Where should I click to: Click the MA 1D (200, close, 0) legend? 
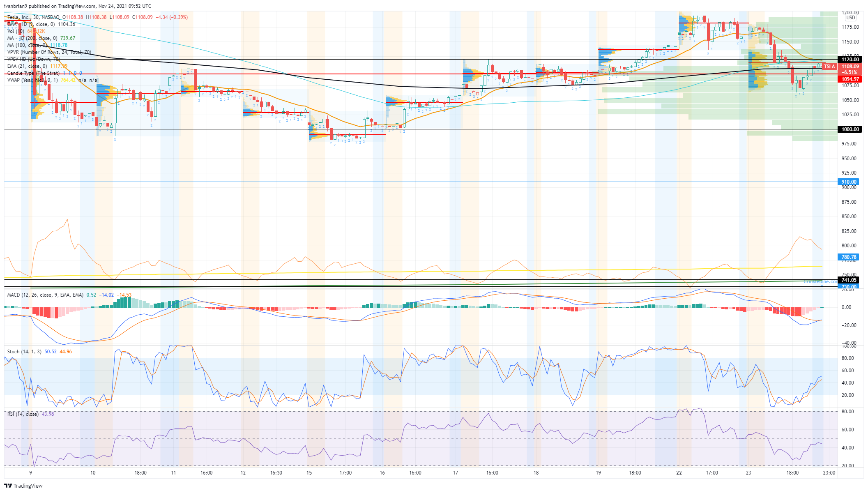[32, 38]
